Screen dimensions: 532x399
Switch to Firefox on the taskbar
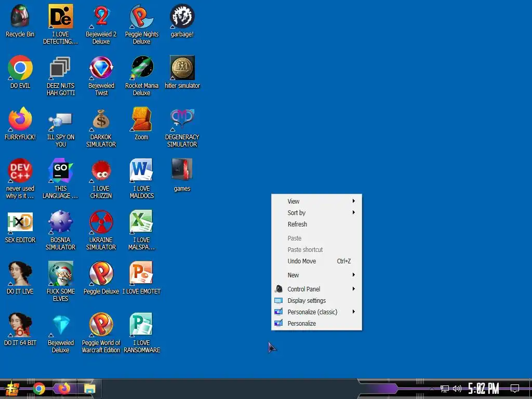[64, 389]
